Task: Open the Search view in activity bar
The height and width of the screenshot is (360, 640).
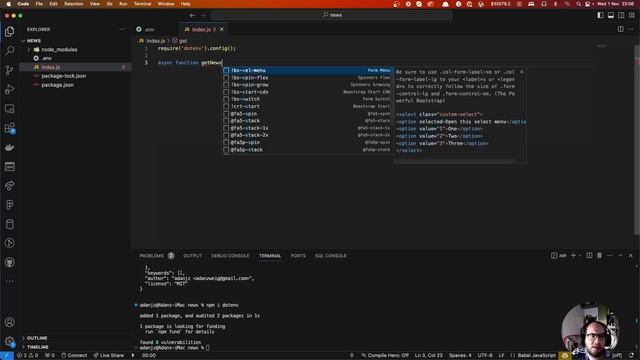Action: tap(9, 51)
